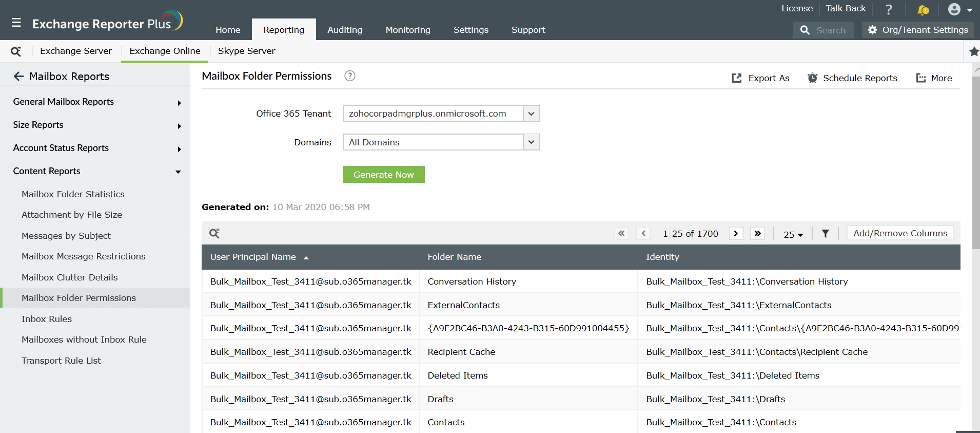Switch to the Reporting tab

[284, 30]
